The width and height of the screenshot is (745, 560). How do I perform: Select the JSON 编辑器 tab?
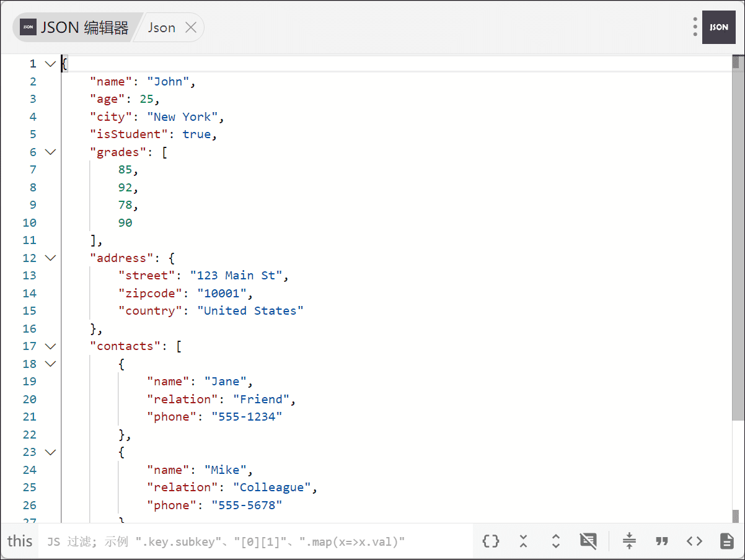tap(76, 28)
